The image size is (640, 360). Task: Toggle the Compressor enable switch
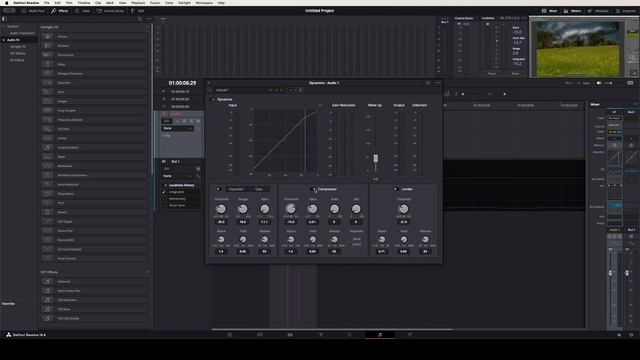pos(313,189)
